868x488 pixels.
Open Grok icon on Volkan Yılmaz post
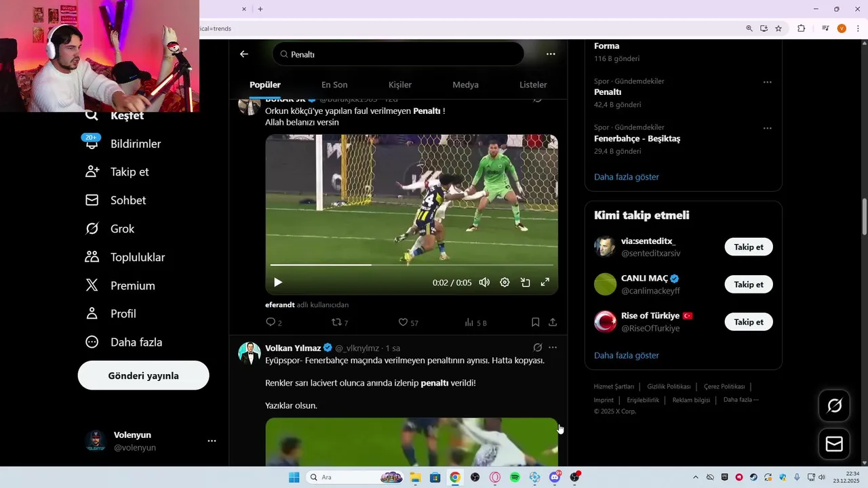coord(538,348)
